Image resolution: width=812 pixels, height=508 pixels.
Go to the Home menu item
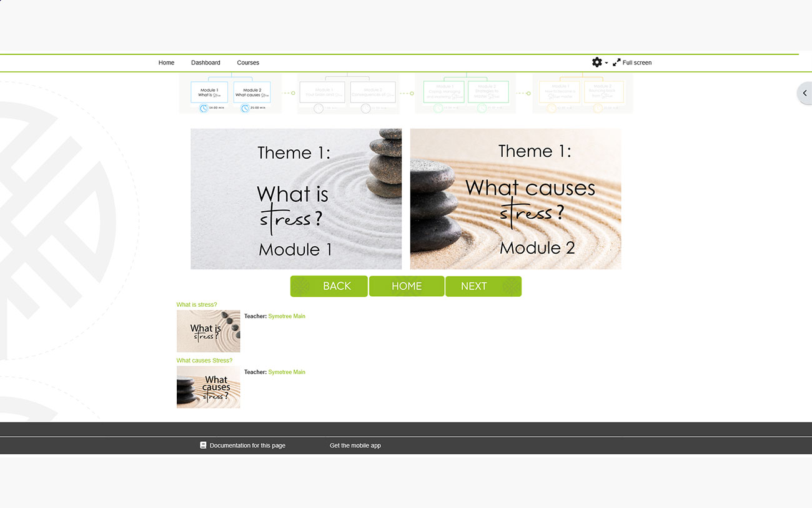166,62
